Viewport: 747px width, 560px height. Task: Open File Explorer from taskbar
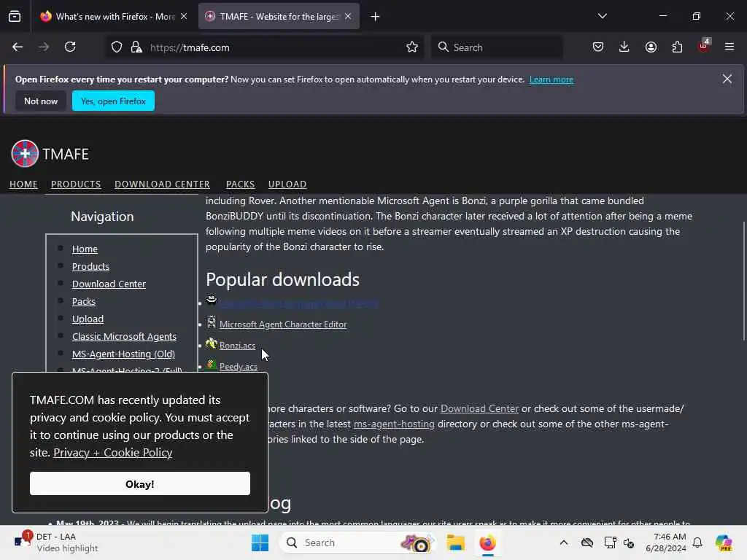pyautogui.click(x=455, y=542)
